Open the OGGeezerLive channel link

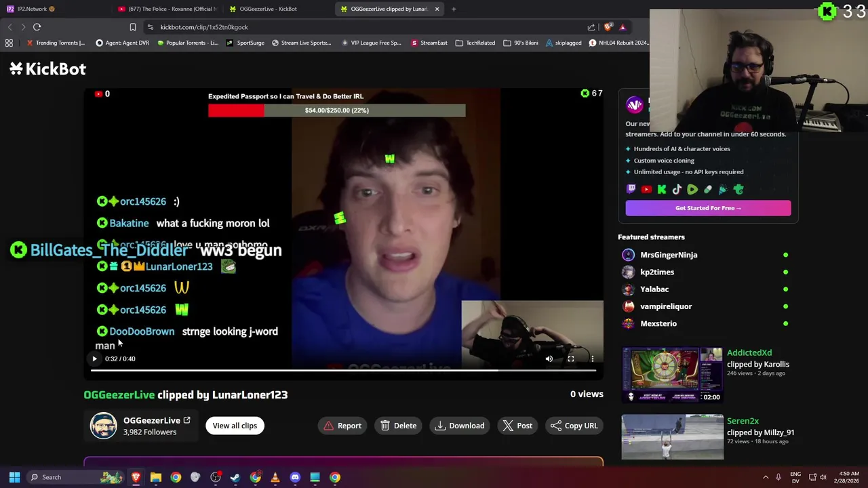(157, 420)
